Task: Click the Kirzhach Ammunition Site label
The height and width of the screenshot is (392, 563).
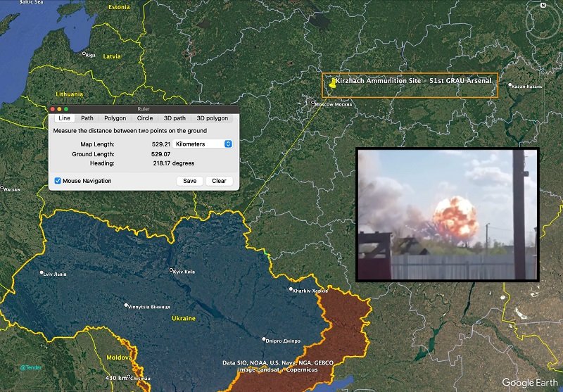Action: coord(415,82)
